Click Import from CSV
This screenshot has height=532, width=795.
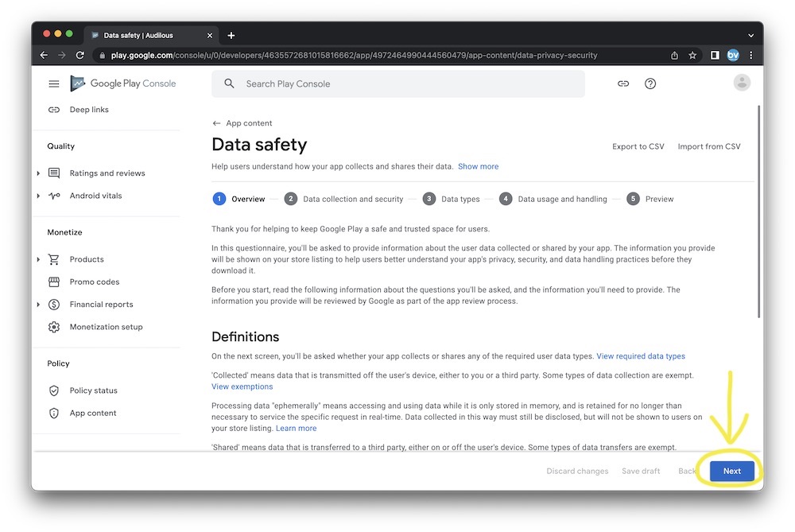[709, 146]
